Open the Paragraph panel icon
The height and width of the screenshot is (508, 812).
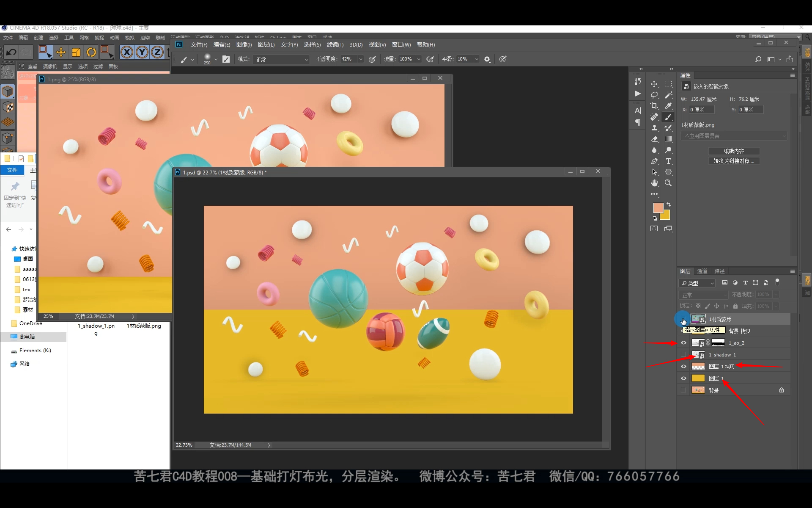click(x=637, y=122)
